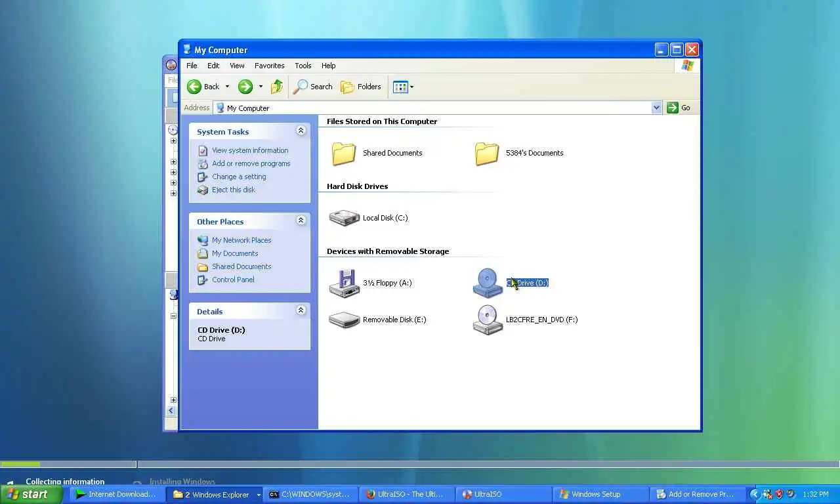The image size is (840, 504).
Task: Open the Tools menu
Action: click(303, 66)
